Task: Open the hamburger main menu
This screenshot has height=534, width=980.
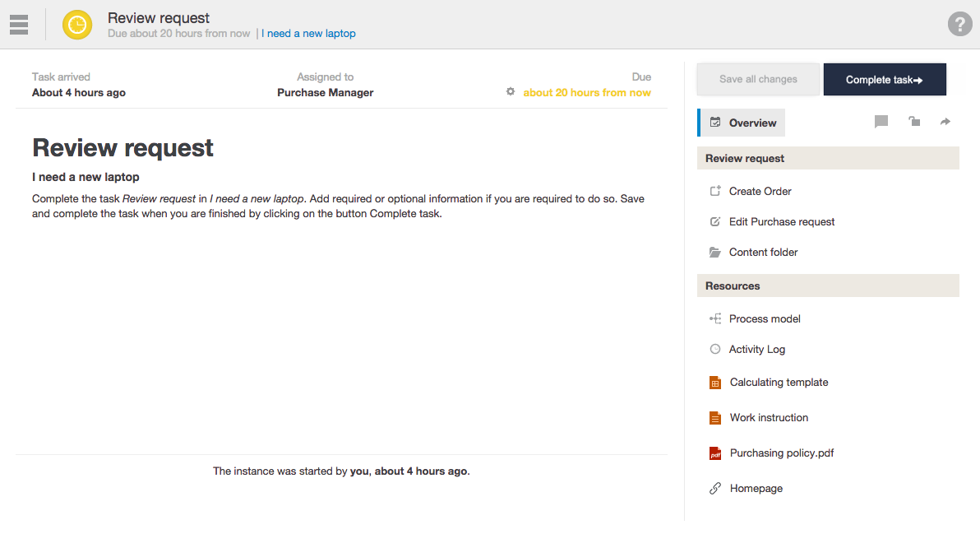Action: tap(19, 25)
